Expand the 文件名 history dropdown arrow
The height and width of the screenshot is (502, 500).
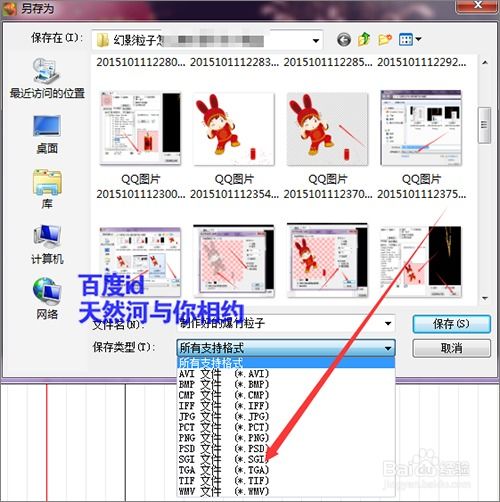pos(388,323)
